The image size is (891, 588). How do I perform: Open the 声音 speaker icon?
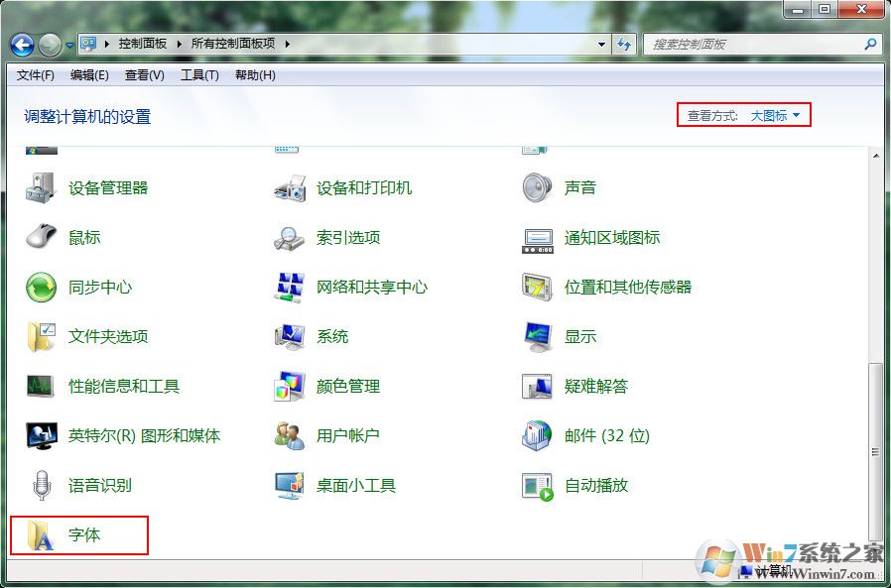pos(537,188)
